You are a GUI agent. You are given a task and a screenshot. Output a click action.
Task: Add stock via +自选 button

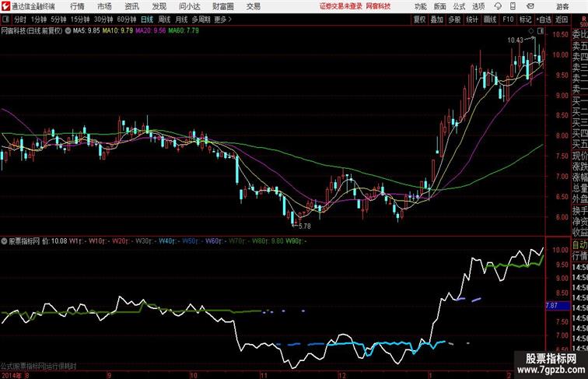544,19
